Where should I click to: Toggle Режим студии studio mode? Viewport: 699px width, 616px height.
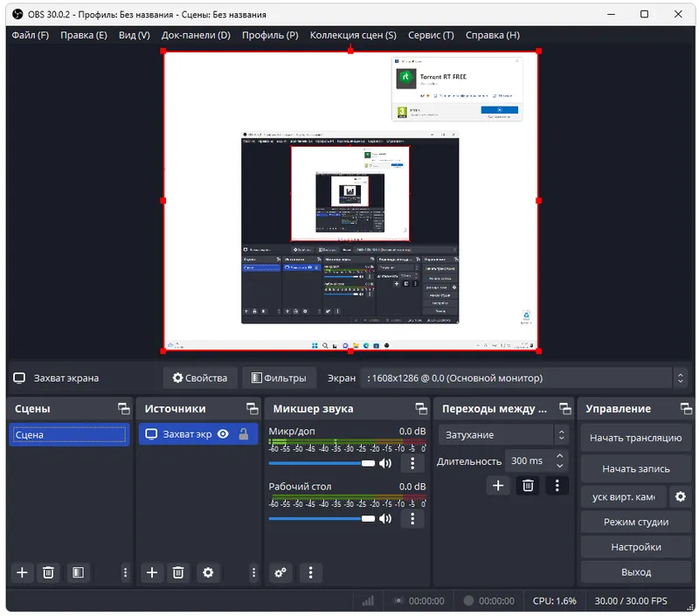[636, 522]
